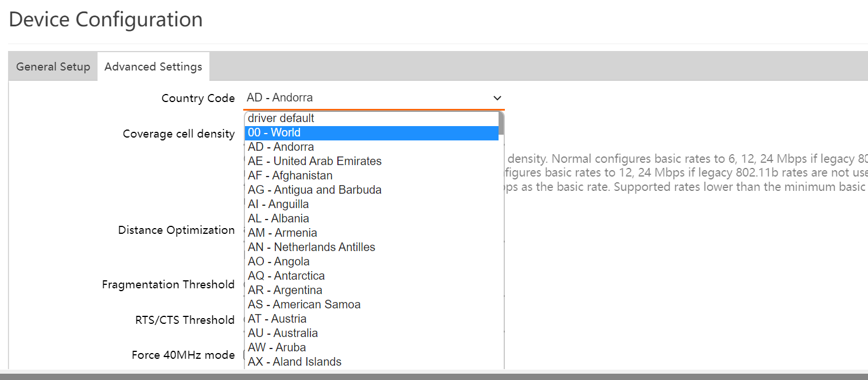Pick 'AX - Aland Islands' option
Screen dimensions: 868x380
coord(294,362)
